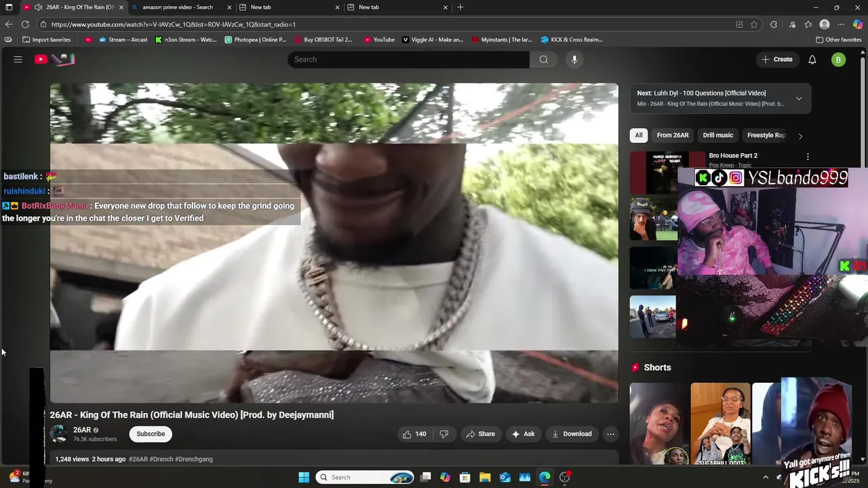Open Stream – Aircast bookmark
The image size is (868, 488).
click(123, 40)
